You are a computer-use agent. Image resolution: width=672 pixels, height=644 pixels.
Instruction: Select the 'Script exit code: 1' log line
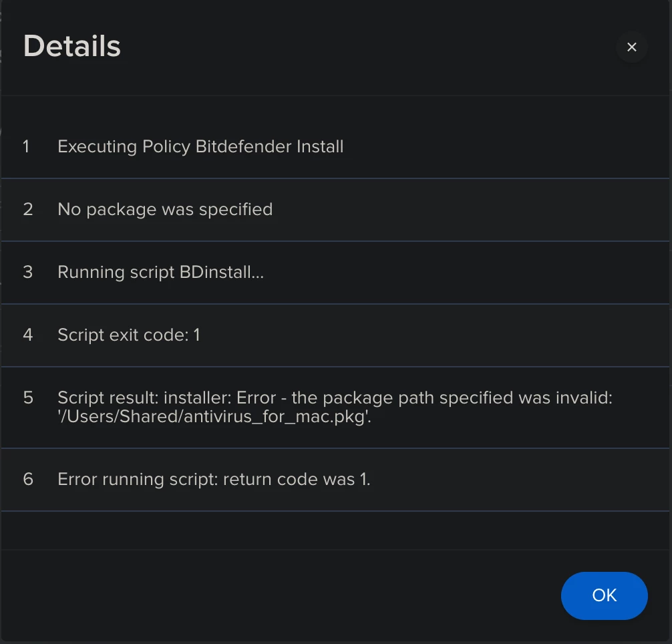pos(335,335)
